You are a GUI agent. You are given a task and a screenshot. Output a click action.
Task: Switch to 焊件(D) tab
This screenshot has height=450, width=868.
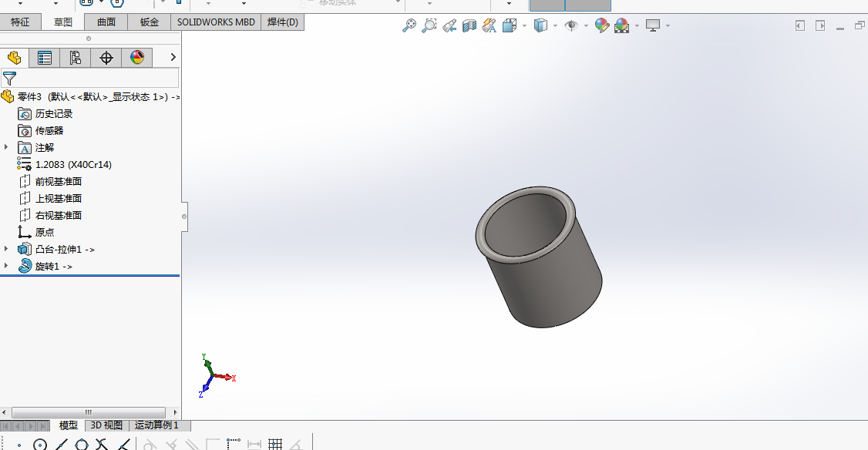point(283,22)
